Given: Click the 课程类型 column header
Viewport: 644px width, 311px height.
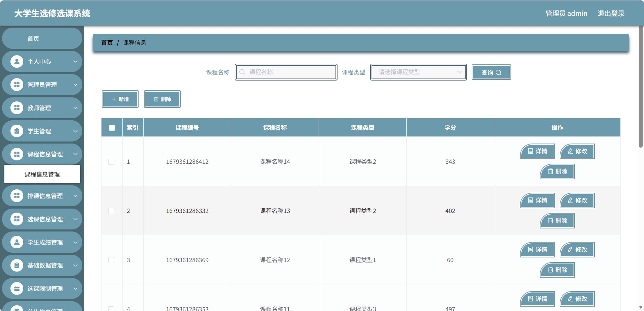Looking at the screenshot, I should click(362, 128).
